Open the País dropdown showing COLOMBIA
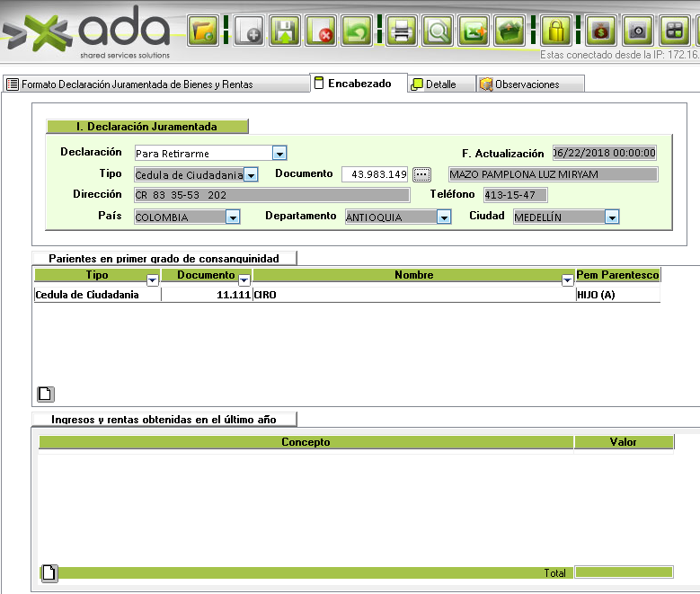Image resolution: width=700 pixels, height=594 pixels. [233, 217]
